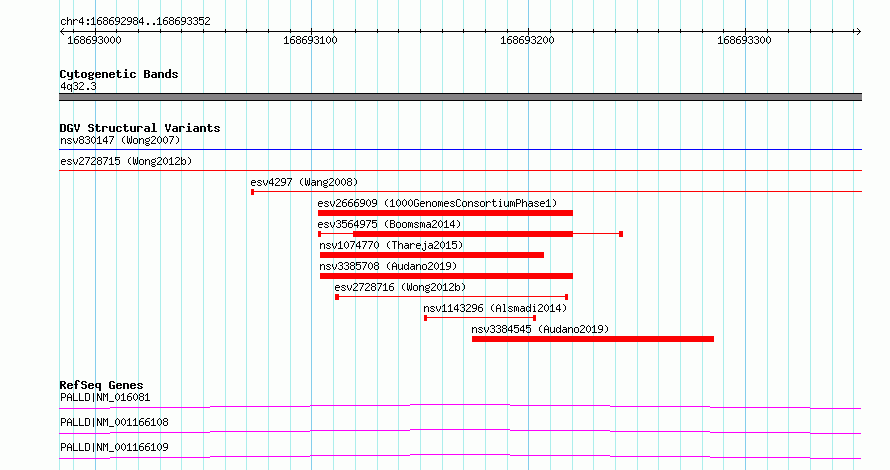Click the PALLD NM_016081 gene track line
This screenshot has width=890, height=470.
[460, 406]
